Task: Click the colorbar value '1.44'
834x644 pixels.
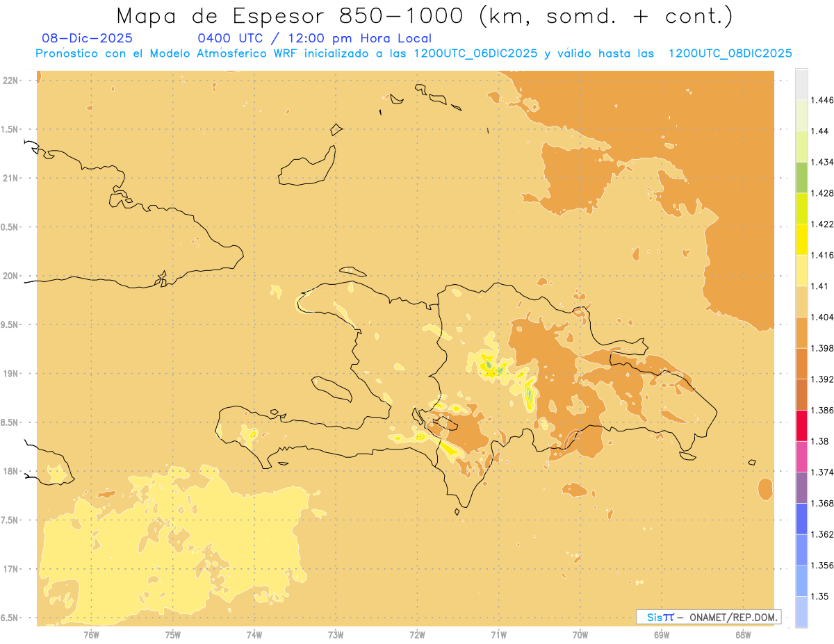Action: pyautogui.click(x=819, y=131)
